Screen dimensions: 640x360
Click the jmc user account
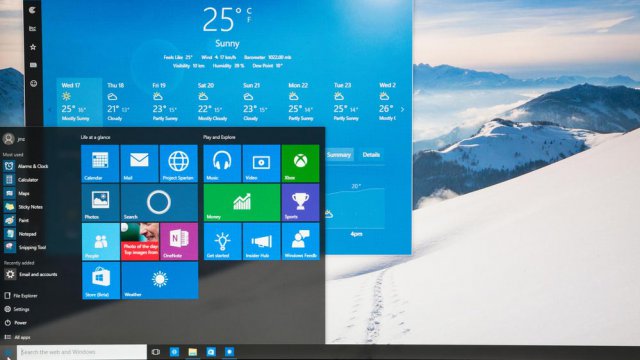pos(14,139)
